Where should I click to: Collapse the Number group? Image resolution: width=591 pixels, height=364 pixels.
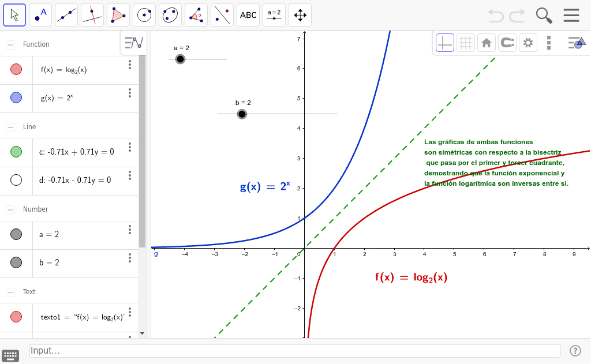point(10,210)
